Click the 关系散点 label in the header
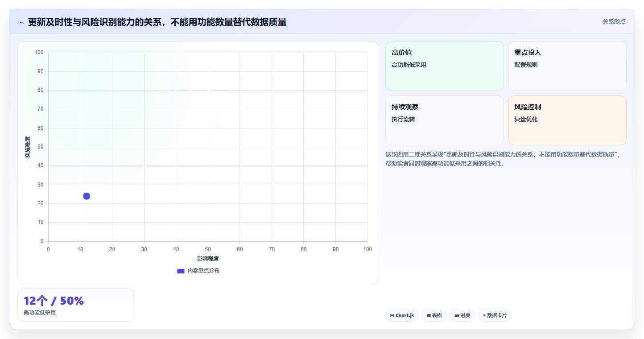644x339 pixels. coord(614,21)
